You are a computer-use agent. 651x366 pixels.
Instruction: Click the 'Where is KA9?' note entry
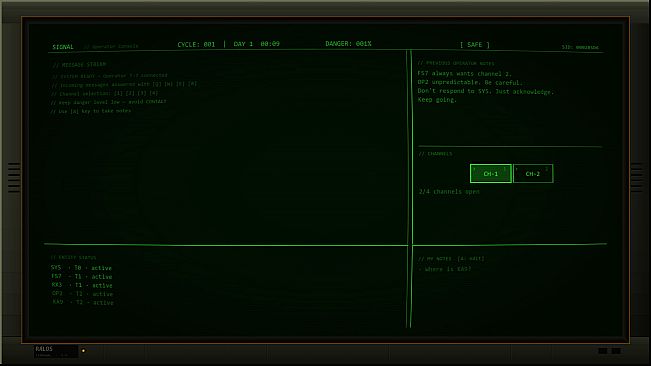[445, 269]
